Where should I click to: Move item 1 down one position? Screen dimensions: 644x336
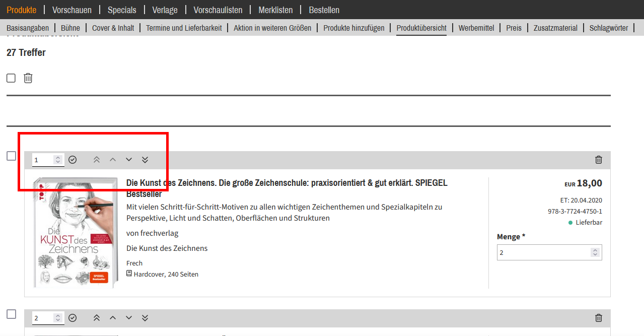tap(129, 160)
